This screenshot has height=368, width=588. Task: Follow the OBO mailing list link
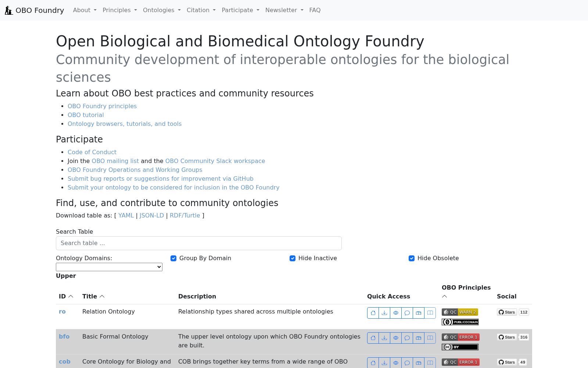[115, 161]
